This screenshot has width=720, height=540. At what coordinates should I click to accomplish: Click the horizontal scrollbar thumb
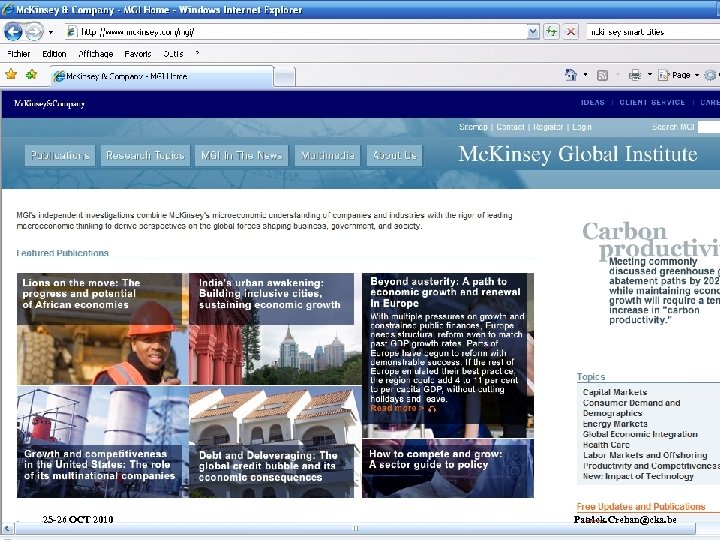pyautogui.click(x=355, y=529)
